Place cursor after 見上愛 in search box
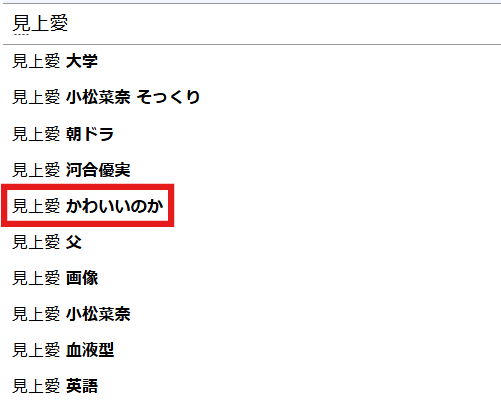 pos(69,23)
